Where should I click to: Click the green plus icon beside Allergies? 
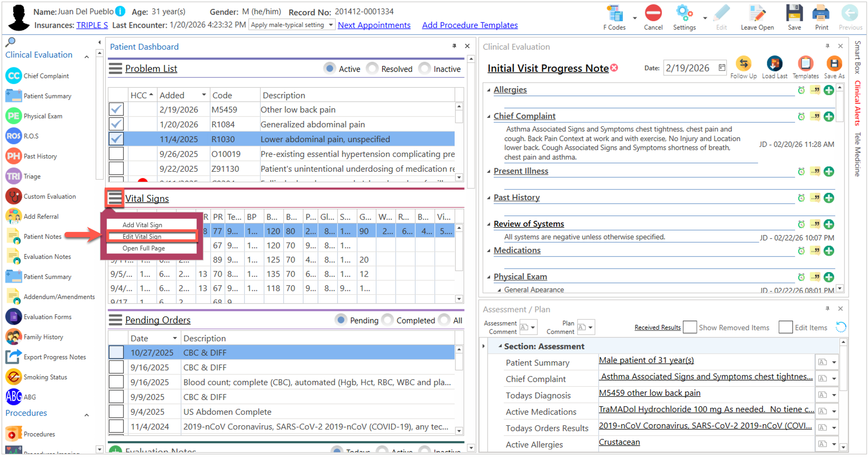coord(829,90)
